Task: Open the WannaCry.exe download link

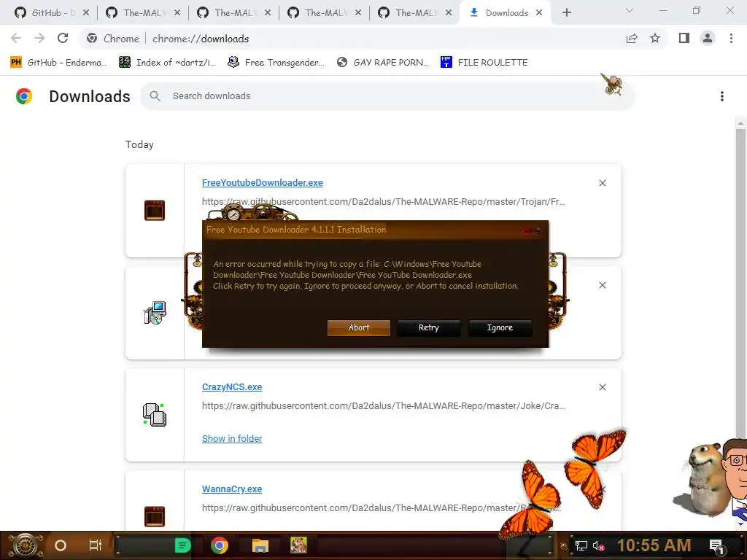Action: [x=231, y=489]
